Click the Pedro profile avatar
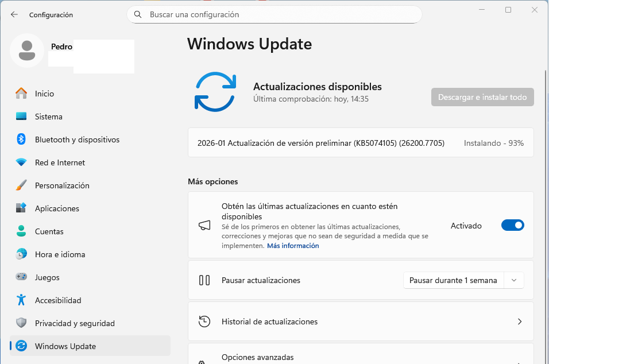This screenshot has width=638, height=364. click(27, 51)
